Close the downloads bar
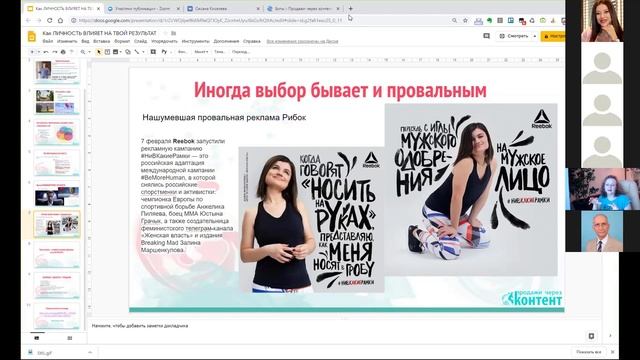640x360 pixels. click(612, 352)
